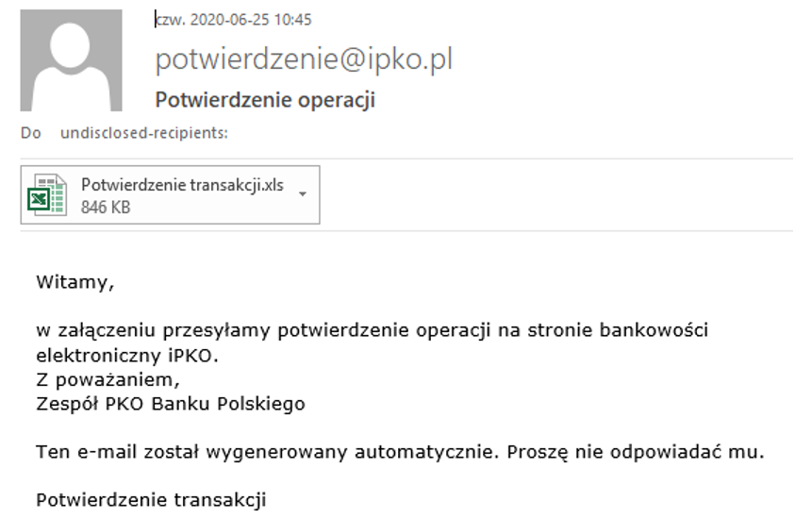Image resolution: width=812 pixels, height=518 pixels.
Task: Click the Excel icon on the attachment
Action: [46, 194]
